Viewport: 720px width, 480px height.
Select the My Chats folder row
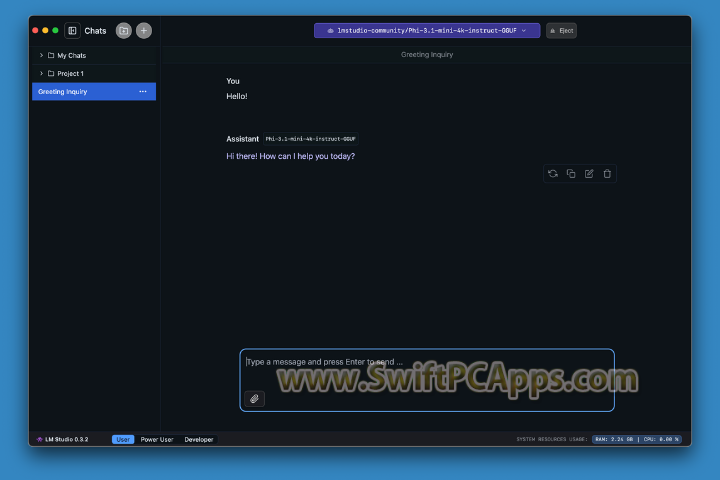click(x=94, y=56)
